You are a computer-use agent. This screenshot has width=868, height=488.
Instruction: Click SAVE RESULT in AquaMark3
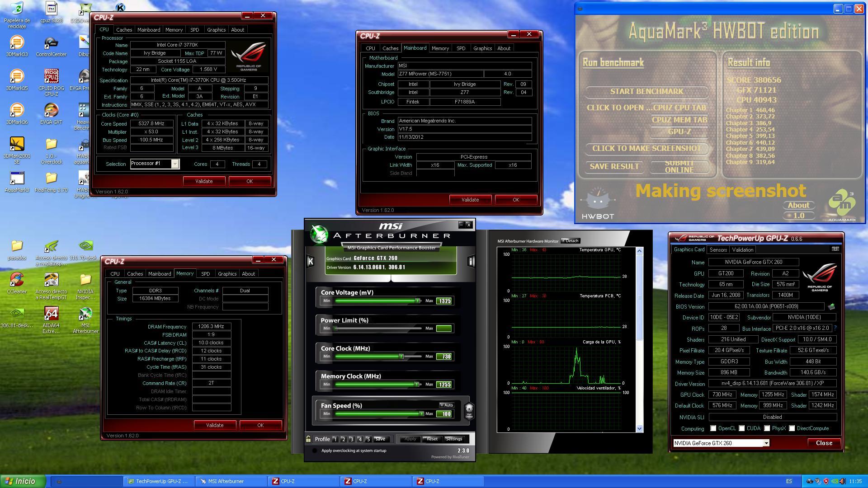(614, 166)
